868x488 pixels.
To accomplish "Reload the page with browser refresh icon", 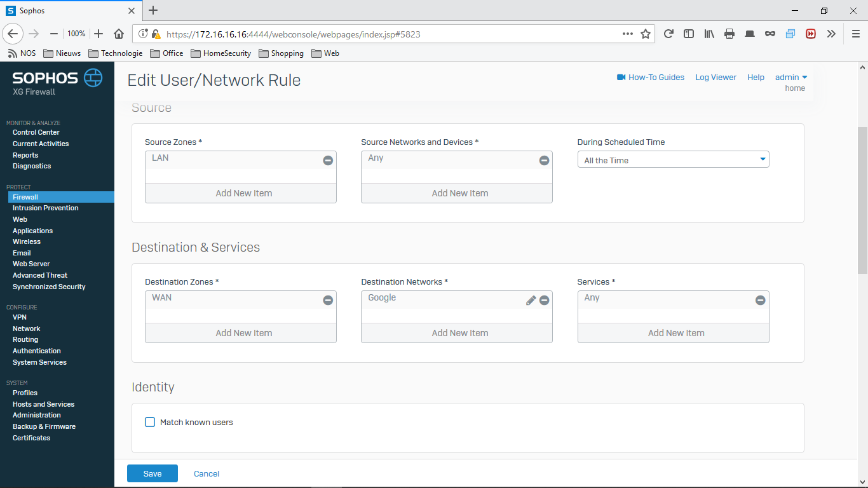I will point(668,34).
